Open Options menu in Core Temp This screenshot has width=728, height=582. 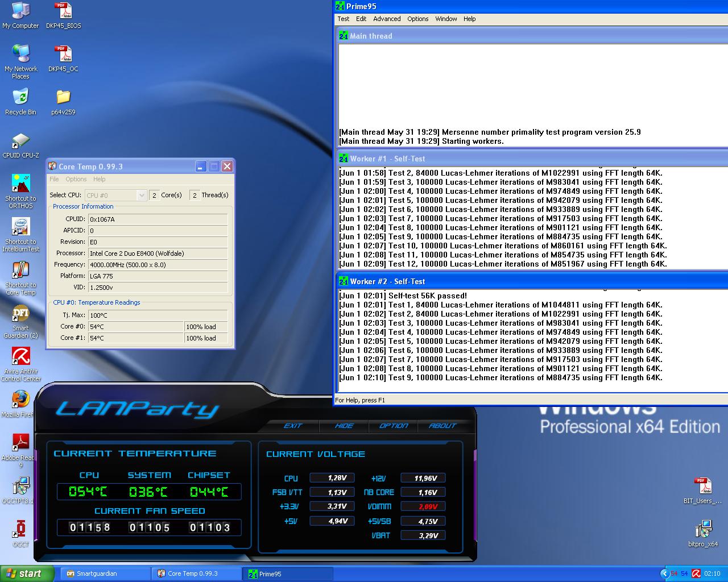coord(76,179)
